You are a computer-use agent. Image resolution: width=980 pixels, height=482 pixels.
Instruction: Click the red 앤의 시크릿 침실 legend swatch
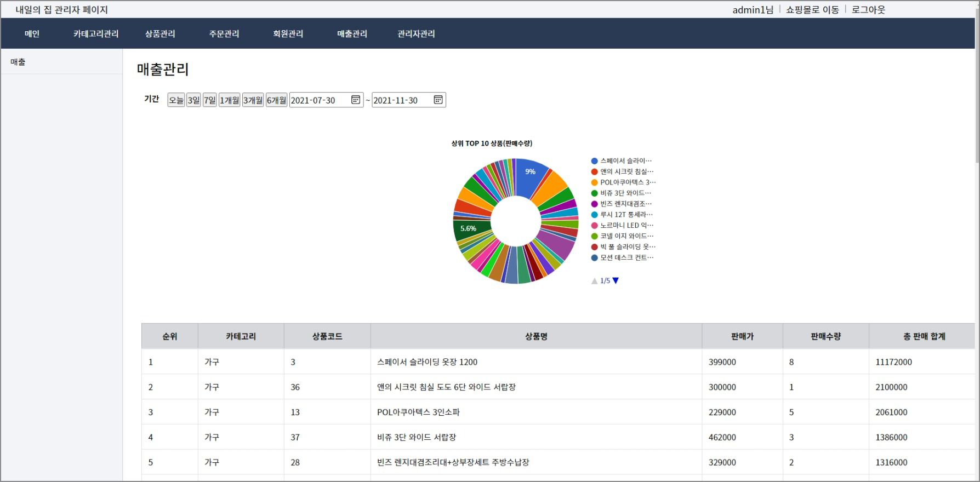tap(594, 171)
